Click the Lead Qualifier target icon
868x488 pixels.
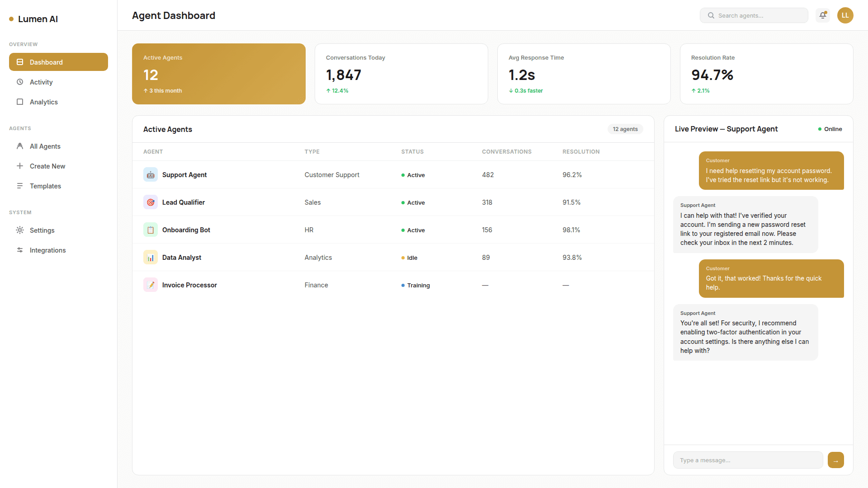click(150, 202)
